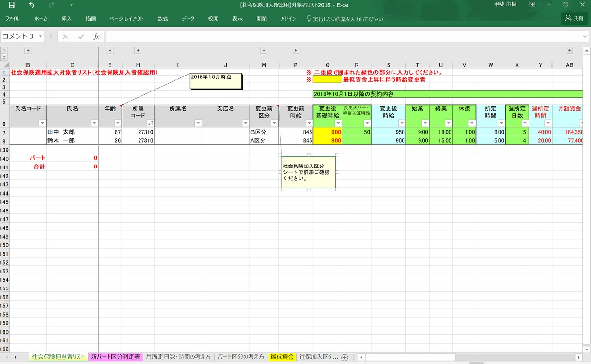This screenshot has height=364, width=591.
Task: Click the Insert Function fx icon
Action: [96, 37]
